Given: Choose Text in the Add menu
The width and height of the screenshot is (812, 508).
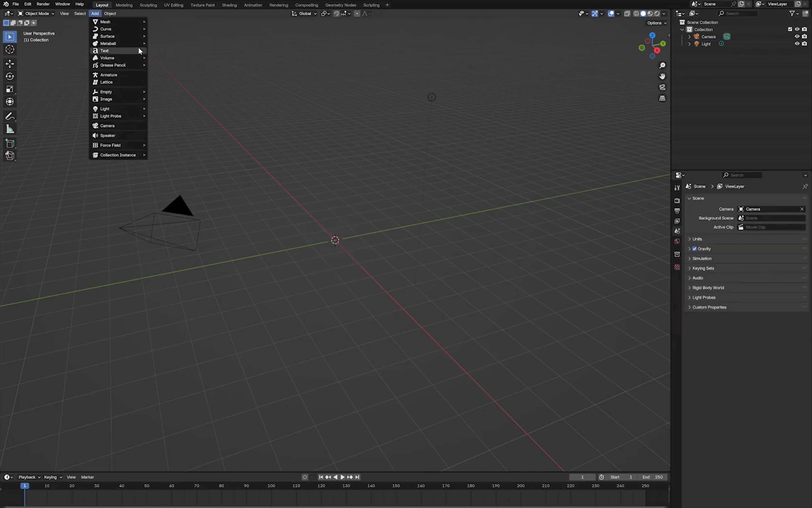Looking at the screenshot, I should [118, 51].
